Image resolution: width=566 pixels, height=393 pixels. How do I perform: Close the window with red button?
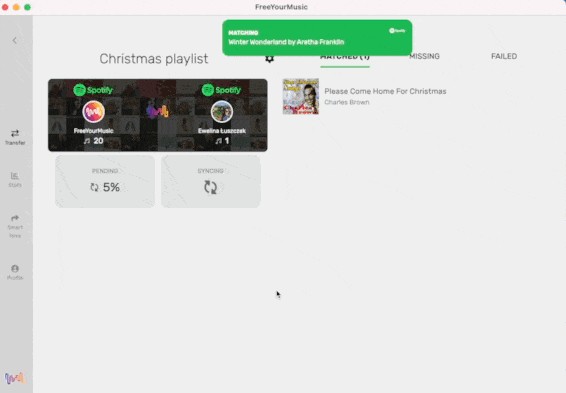pos(5,7)
